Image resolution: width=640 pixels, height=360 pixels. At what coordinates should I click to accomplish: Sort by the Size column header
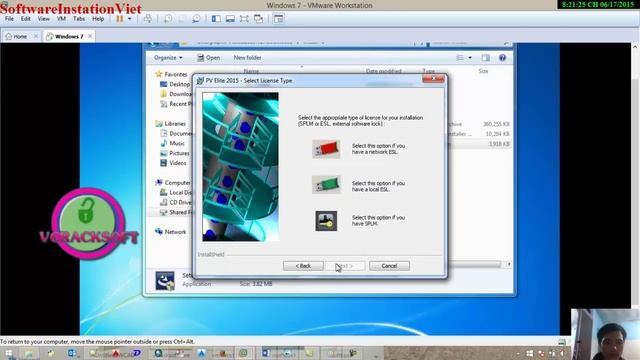(483, 71)
